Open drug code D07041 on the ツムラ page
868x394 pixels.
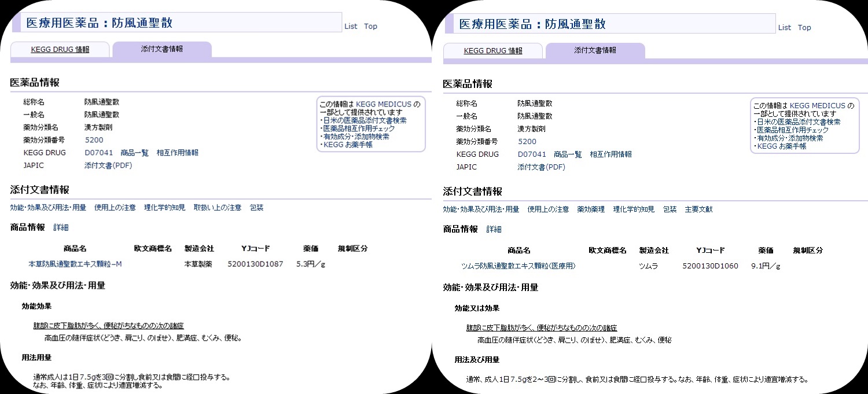tap(532, 154)
